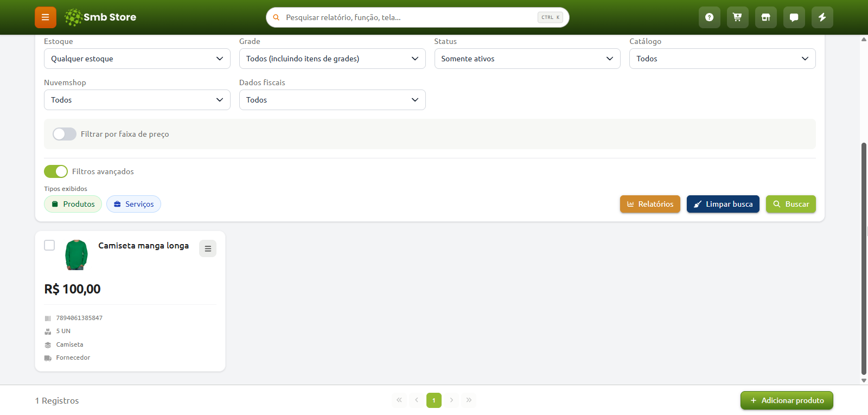Open the Estoque dropdown

click(137, 59)
